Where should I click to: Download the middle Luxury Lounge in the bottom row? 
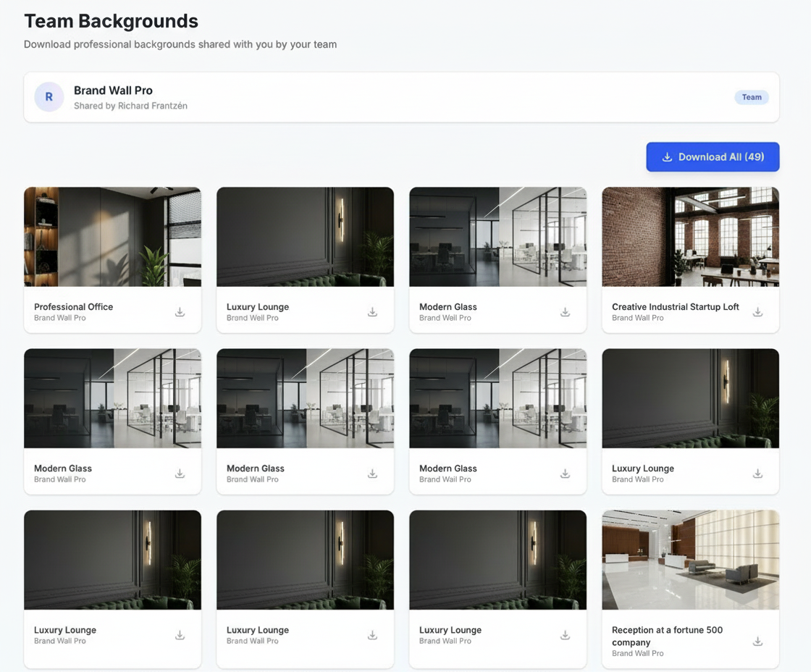372,635
